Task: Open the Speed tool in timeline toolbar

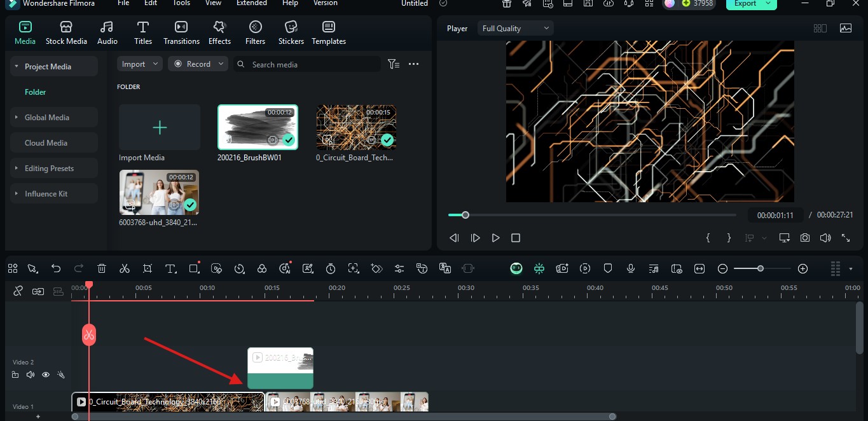Action: pyautogui.click(x=239, y=269)
